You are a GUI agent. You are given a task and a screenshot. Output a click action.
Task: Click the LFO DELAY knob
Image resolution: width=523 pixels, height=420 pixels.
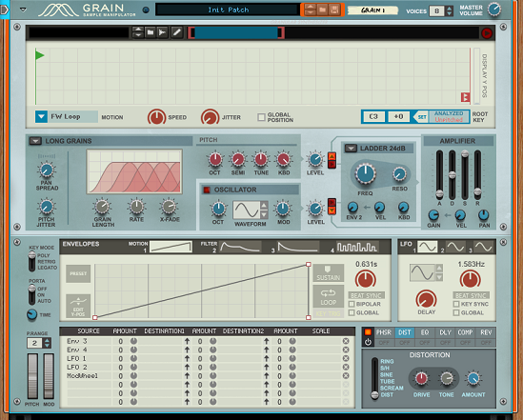coord(426,299)
